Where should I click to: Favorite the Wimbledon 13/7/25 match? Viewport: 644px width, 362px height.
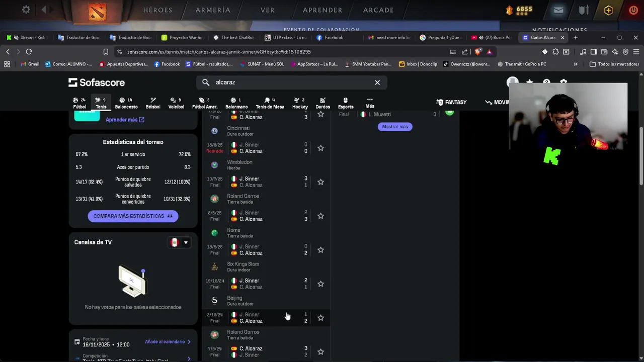[320, 182]
